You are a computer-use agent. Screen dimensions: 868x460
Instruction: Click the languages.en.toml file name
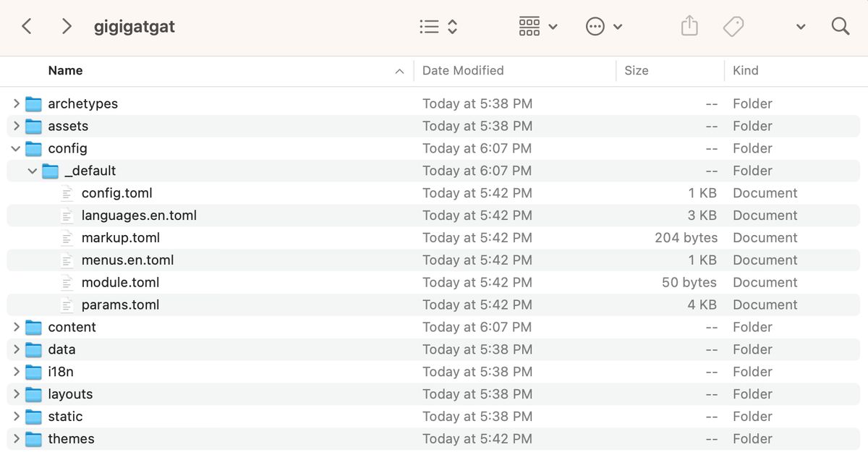point(139,216)
